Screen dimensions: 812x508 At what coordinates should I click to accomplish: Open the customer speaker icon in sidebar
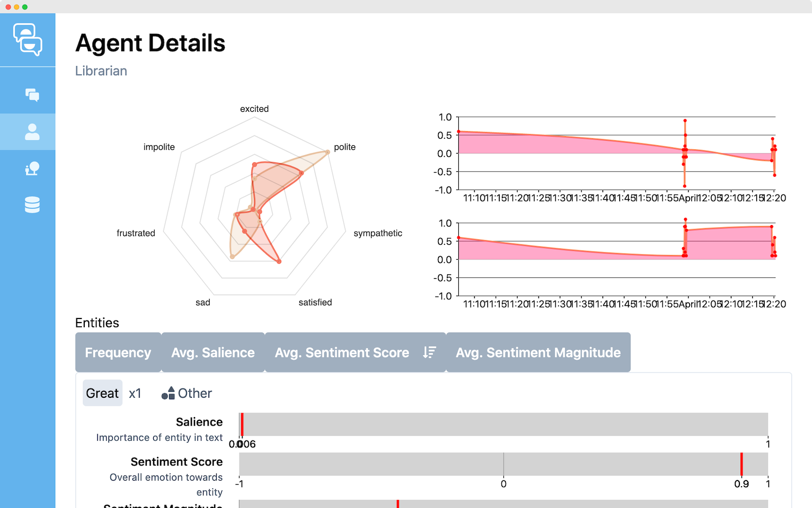pos(32,169)
